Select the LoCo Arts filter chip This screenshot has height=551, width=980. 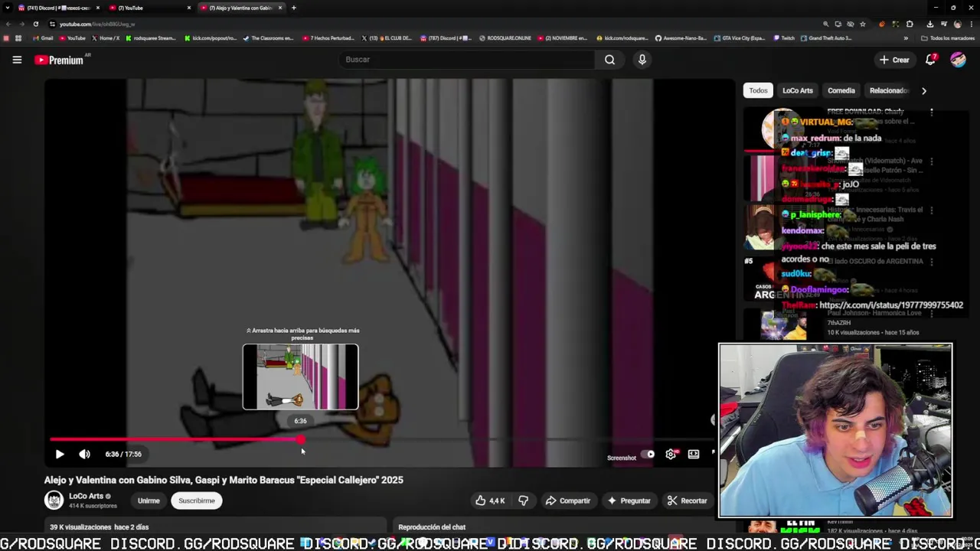(x=798, y=90)
